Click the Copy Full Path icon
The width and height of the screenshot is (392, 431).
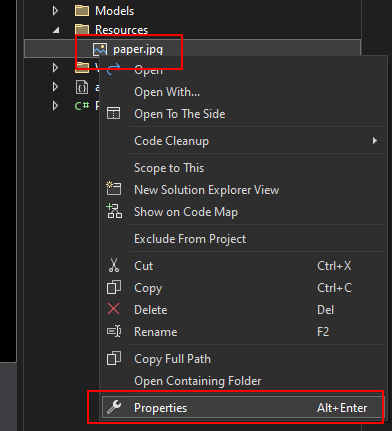[x=114, y=358]
